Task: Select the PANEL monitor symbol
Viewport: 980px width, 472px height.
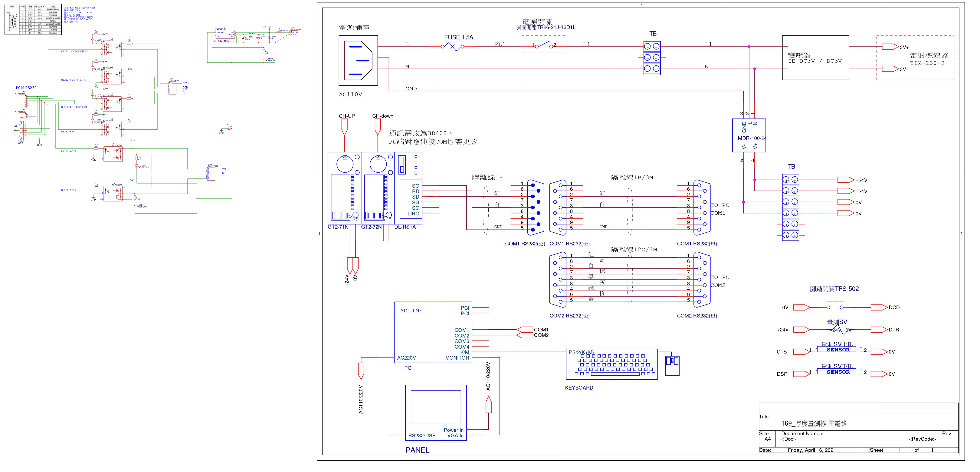Action: (436, 413)
